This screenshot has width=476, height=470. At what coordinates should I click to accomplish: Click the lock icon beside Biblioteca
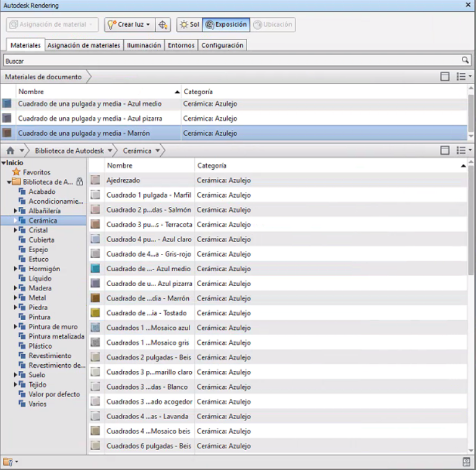(79, 181)
